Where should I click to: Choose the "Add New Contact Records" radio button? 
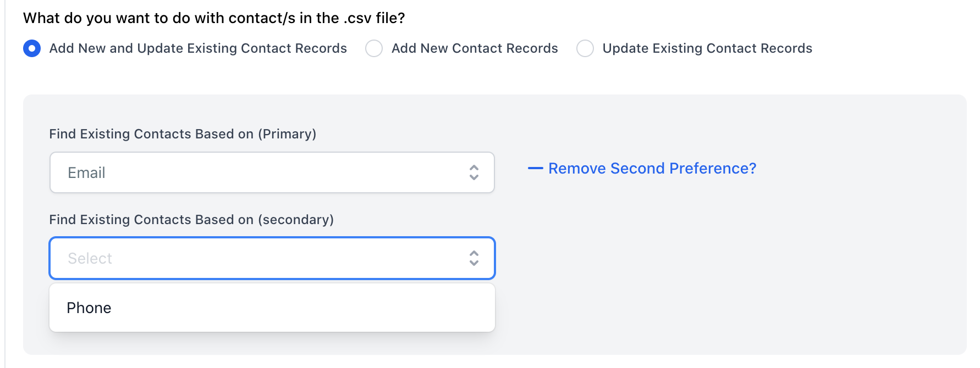click(374, 48)
